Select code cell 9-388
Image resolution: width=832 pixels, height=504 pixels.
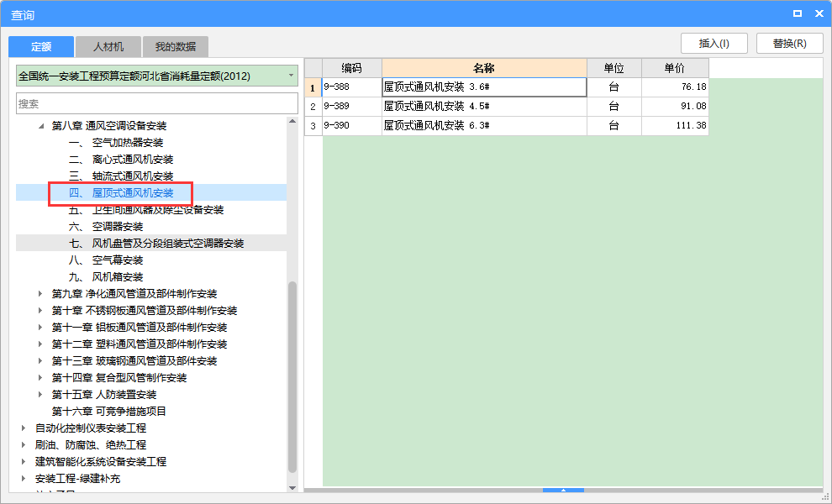tap(352, 87)
